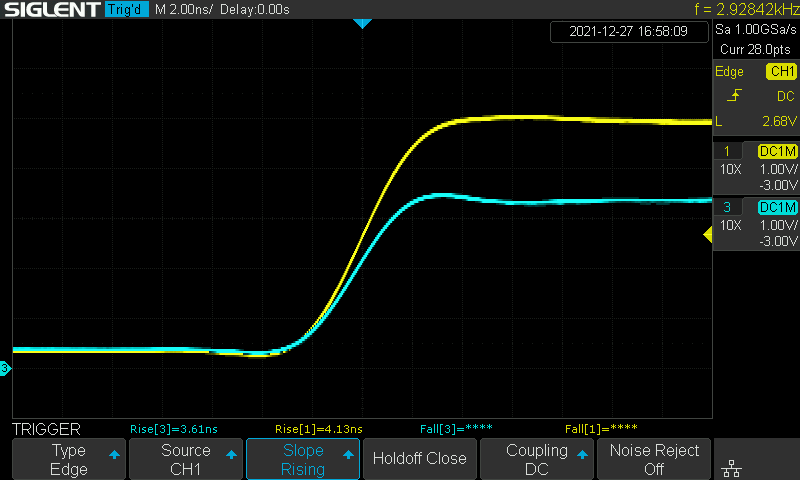Change the trigger Source CH1 setting
Screen dimensions: 800x480
tap(186, 459)
